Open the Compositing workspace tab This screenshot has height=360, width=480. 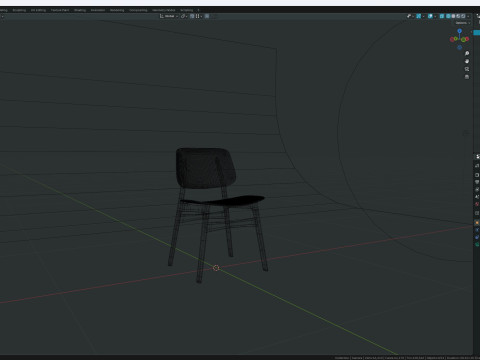(138, 10)
